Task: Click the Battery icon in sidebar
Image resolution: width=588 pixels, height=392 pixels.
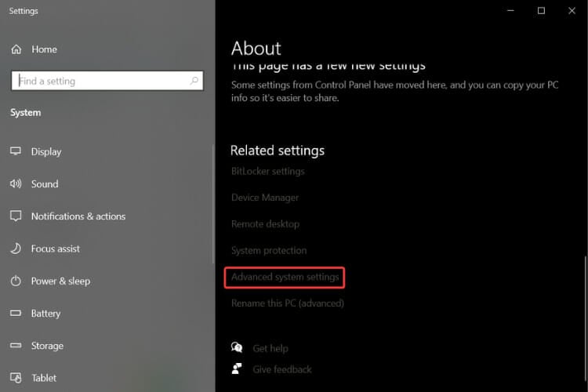Action: 16,314
